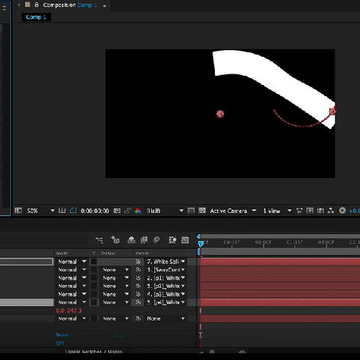Click the draft 3D icon in timeline header
This screenshot has height=360, width=360.
pos(116,240)
